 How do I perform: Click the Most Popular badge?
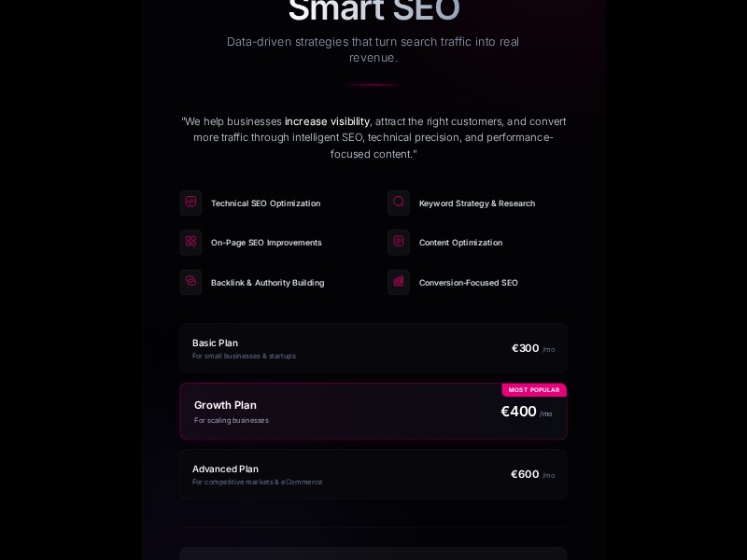[534, 390]
